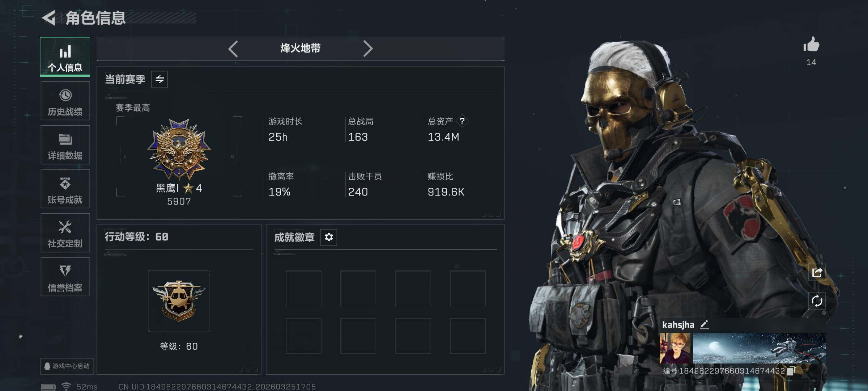Like the profile with the thumbs-up icon
The image size is (868, 391).
pos(811,45)
